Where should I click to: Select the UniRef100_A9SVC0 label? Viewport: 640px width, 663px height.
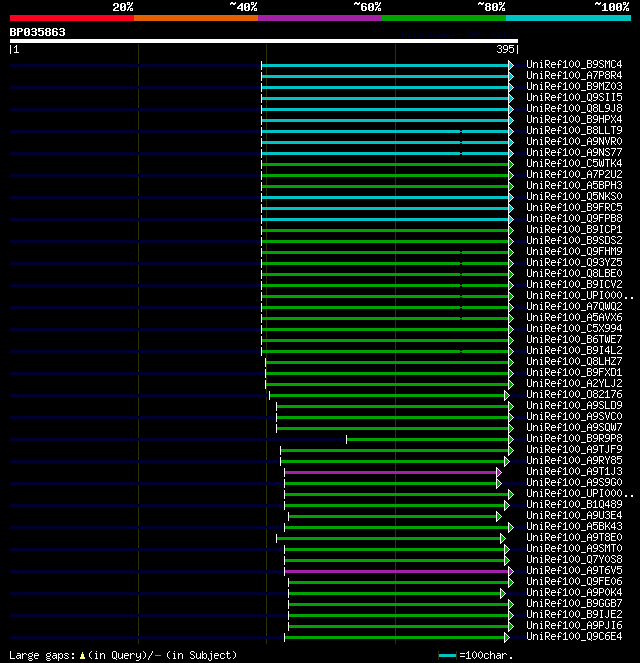pos(574,416)
